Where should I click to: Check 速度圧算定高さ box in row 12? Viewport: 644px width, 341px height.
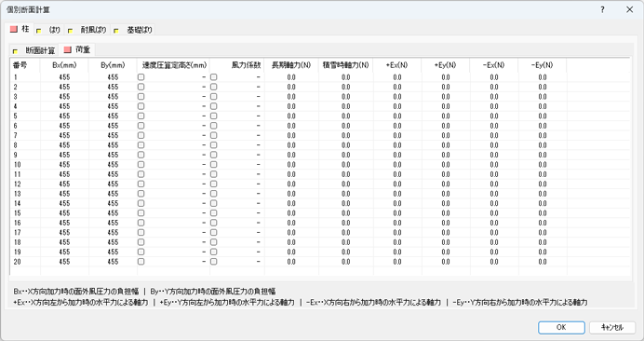click(x=141, y=184)
